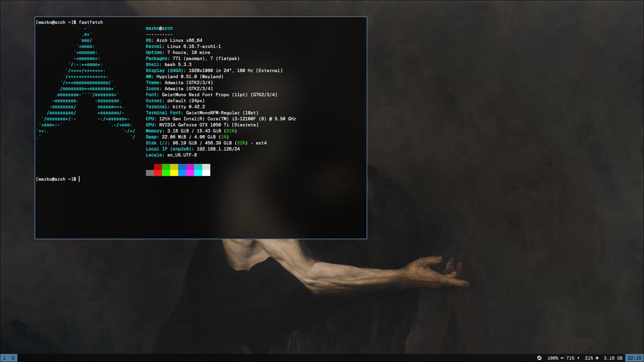644x362 pixels.
Task: Click the 'Kernel: Linux 6.16.7-arch1-1' line
Action: click(x=184, y=47)
